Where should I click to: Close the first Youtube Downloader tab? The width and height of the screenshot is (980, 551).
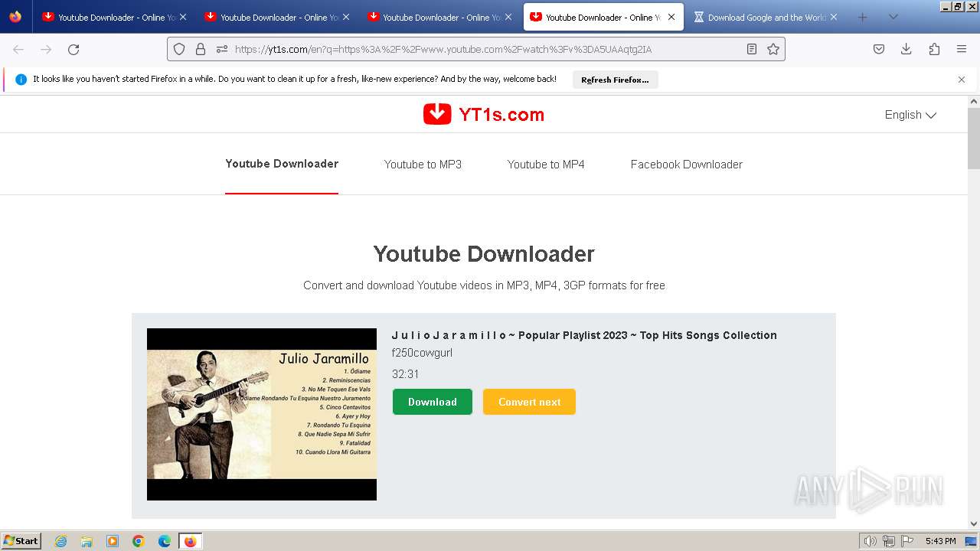coord(183,17)
